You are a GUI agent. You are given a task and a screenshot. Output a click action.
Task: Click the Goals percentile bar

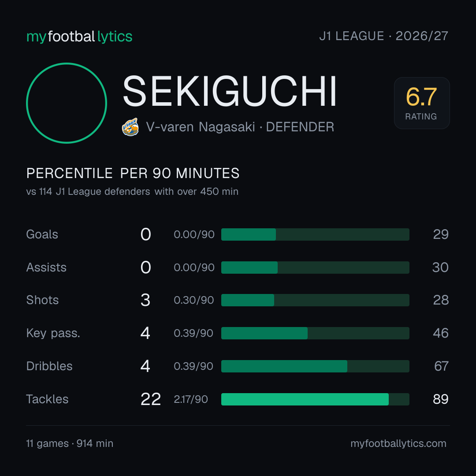pyautogui.click(x=315, y=234)
